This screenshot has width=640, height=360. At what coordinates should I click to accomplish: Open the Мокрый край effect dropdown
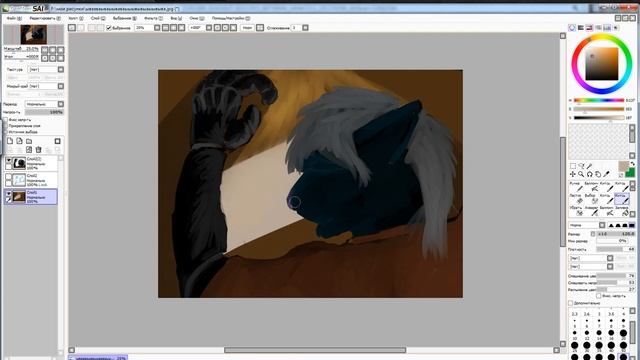(61, 86)
